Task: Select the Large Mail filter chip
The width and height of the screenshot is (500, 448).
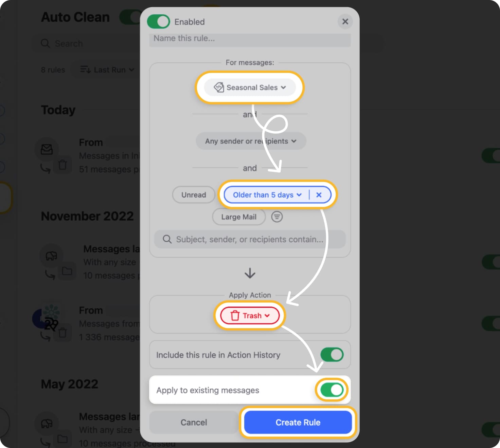Action: click(x=239, y=217)
